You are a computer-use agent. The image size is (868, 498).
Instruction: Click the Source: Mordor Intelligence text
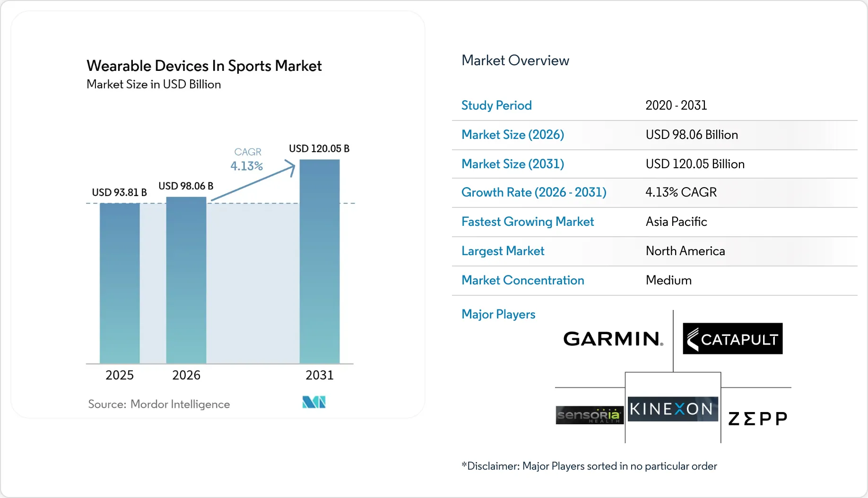coord(159,404)
